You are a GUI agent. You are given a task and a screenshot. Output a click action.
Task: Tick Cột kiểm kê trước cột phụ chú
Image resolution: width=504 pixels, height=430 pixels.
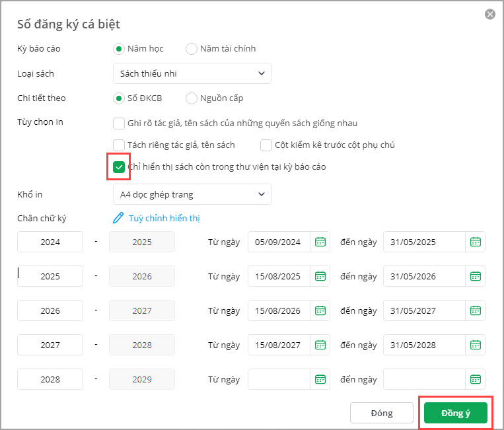pyautogui.click(x=266, y=145)
